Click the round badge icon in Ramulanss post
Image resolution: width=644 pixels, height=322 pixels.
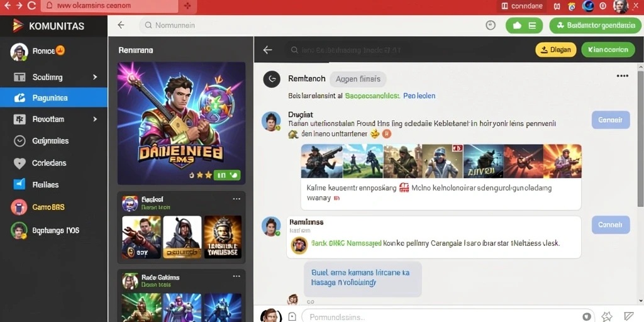click(299, 245)
